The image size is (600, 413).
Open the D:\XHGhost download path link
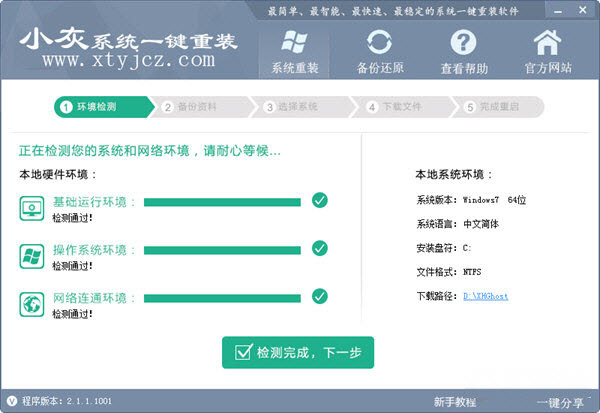pos(486,296)
